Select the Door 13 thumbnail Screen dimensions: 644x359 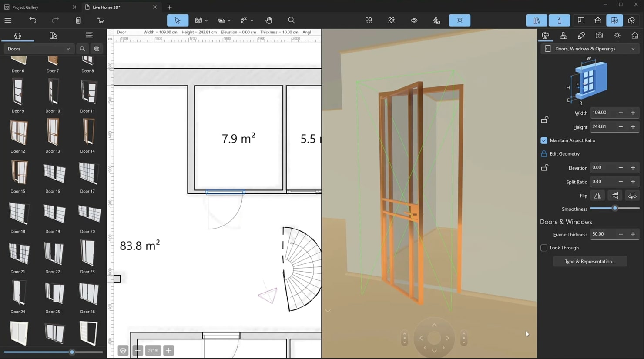53,133
